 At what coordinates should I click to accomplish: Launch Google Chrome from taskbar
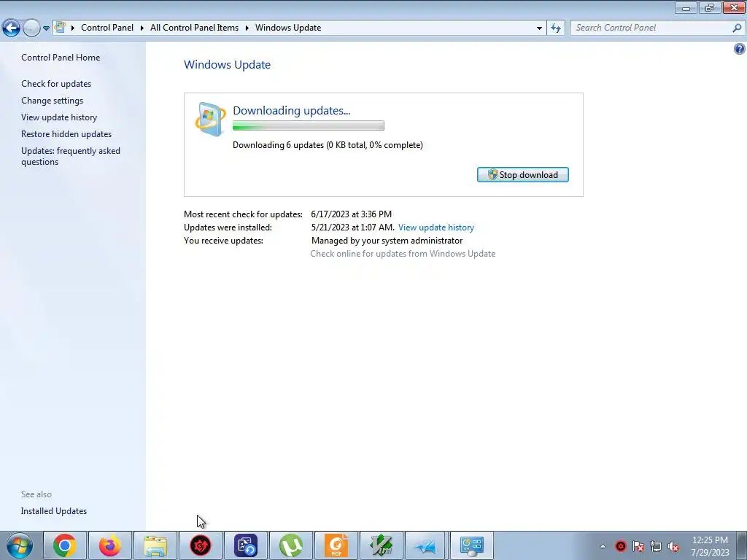click(65, 545)
